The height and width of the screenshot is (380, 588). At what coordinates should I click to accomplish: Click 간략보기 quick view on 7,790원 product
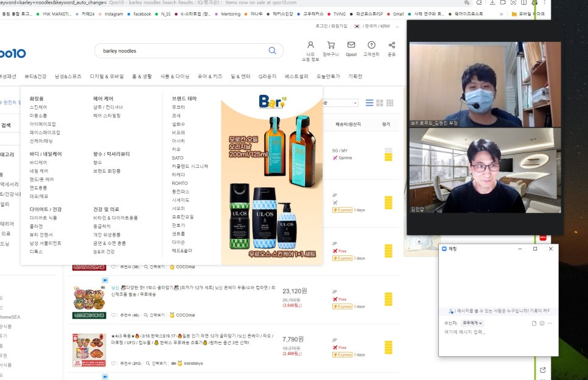tap(155, 363)
